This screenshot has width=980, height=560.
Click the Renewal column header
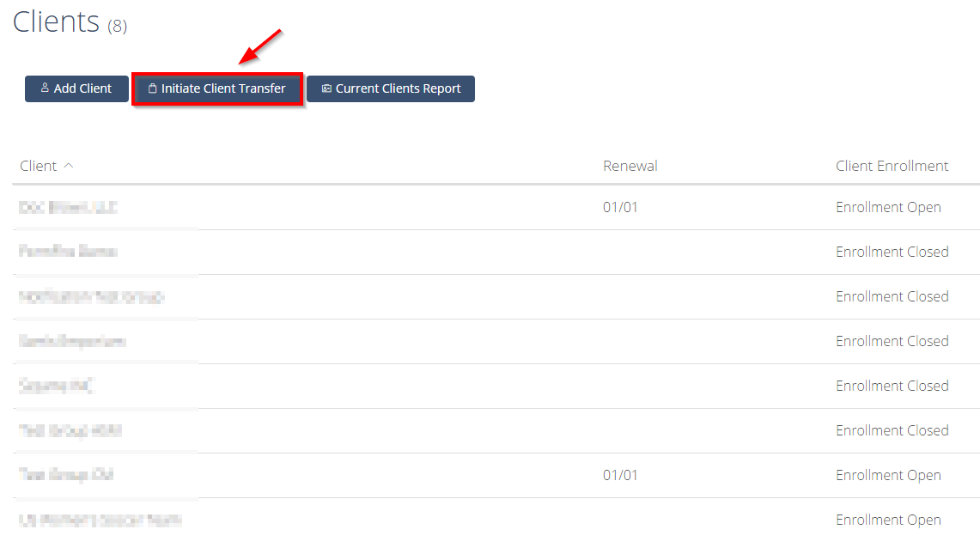point(630,166)
